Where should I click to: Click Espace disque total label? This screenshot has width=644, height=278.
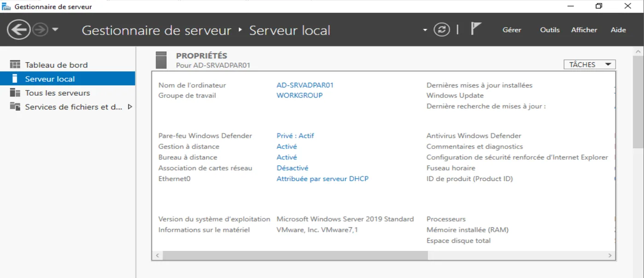pyautogui.click(x=459, y=241)
